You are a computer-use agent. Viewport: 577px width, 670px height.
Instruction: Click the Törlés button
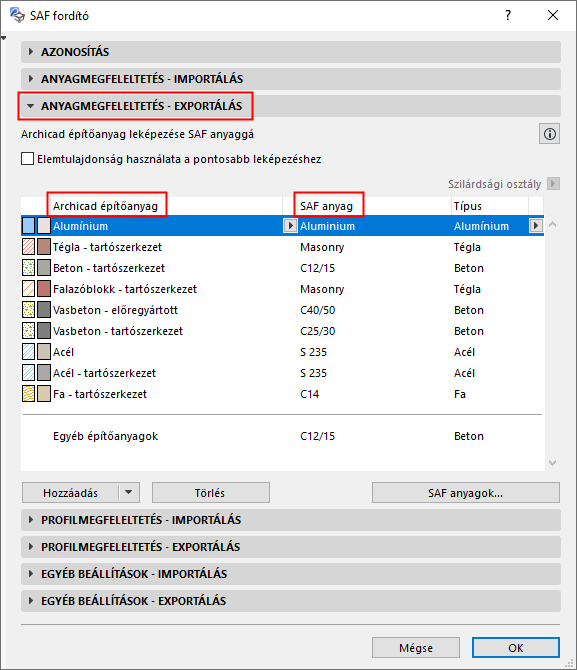(211, 493)
